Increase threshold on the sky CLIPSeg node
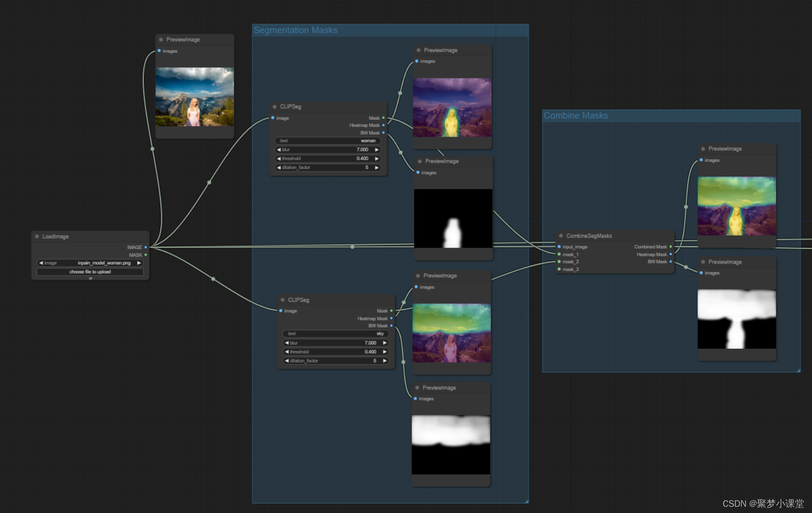The height and width of the screenshot is (513, 812). point(385,352)
